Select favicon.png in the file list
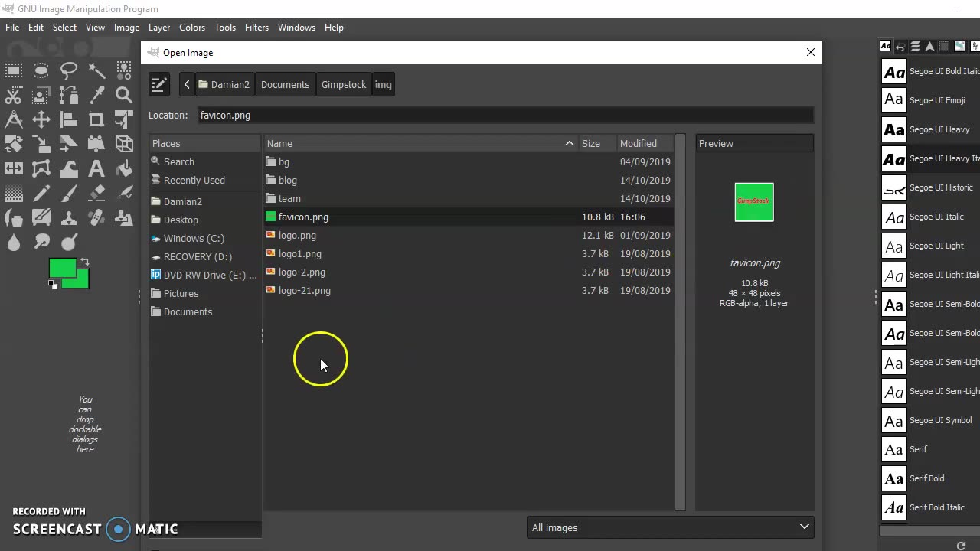The width and height of the screenshot is (980, 551). pyautogui.click(x=469, y=217)
